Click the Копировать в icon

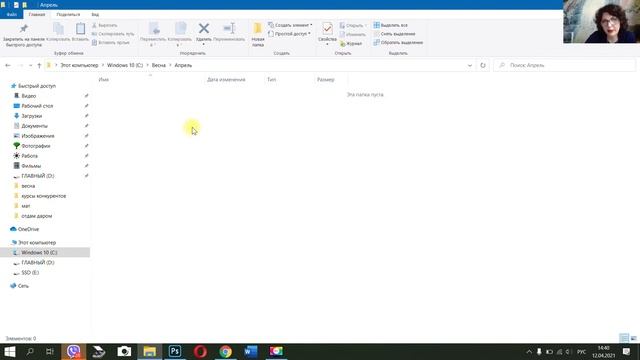click(180, 29)
